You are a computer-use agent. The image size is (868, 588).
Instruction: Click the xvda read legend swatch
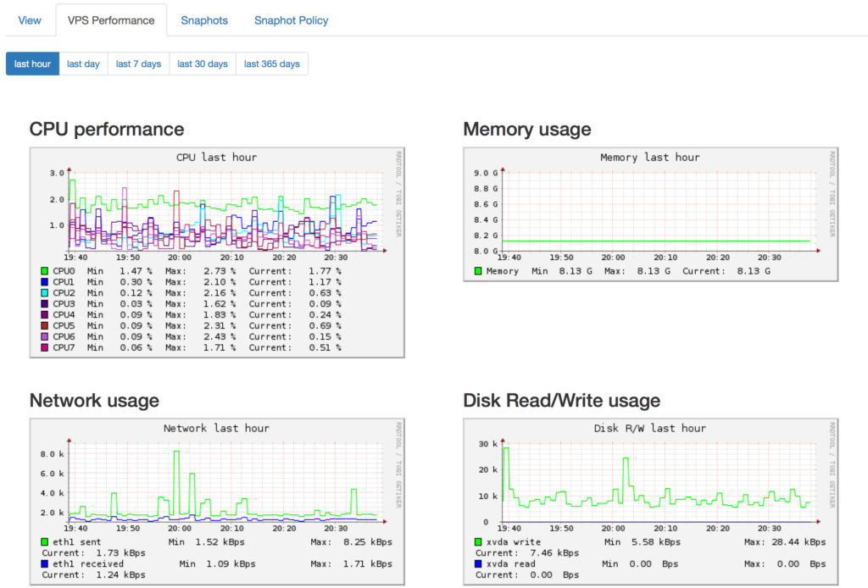[x=478, y=563]
